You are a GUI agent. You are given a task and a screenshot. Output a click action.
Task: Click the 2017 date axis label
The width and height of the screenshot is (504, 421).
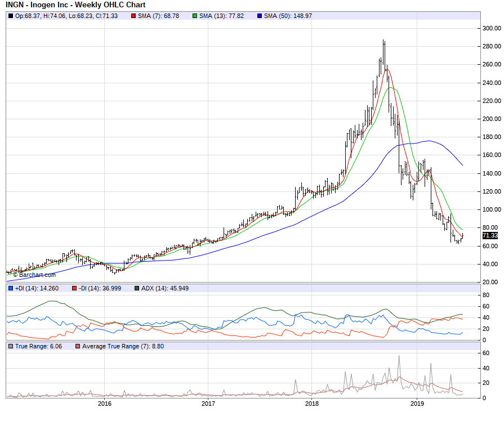pos(208,404)
